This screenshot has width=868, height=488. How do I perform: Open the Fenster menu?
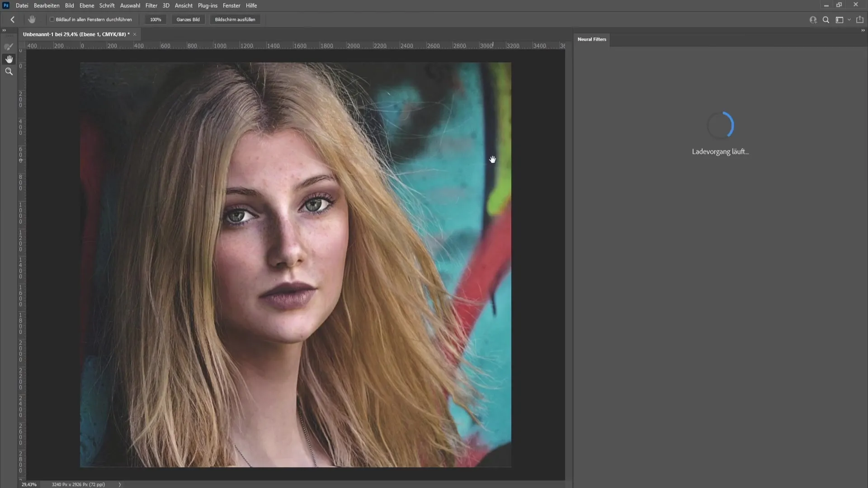click(x=231, y=5)
